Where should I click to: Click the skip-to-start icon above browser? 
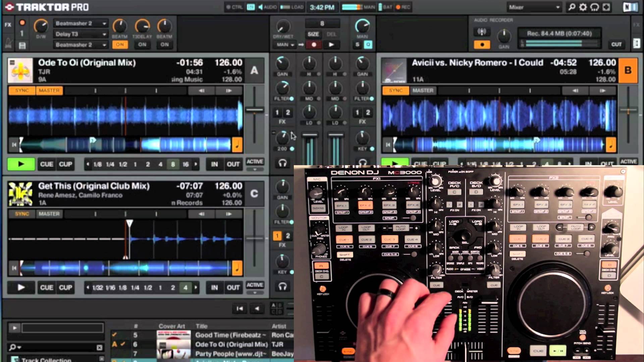[239, 309]
